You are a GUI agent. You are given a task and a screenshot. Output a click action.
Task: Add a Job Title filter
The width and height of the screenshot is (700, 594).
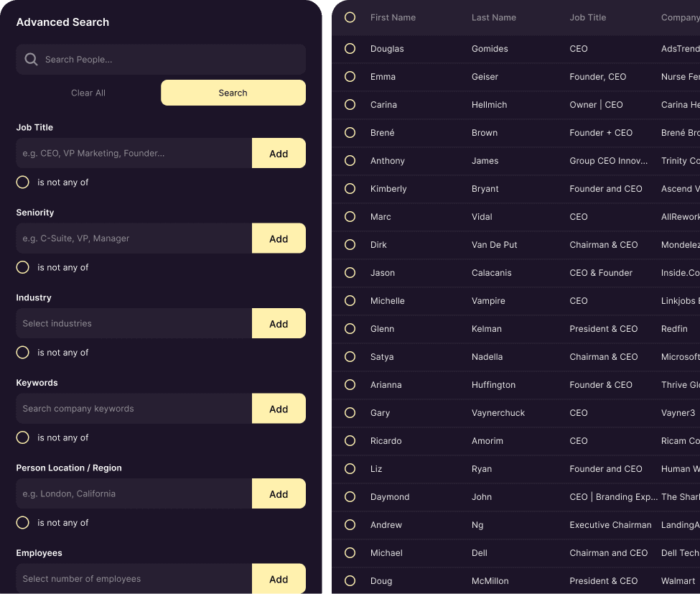coord(279,153)
